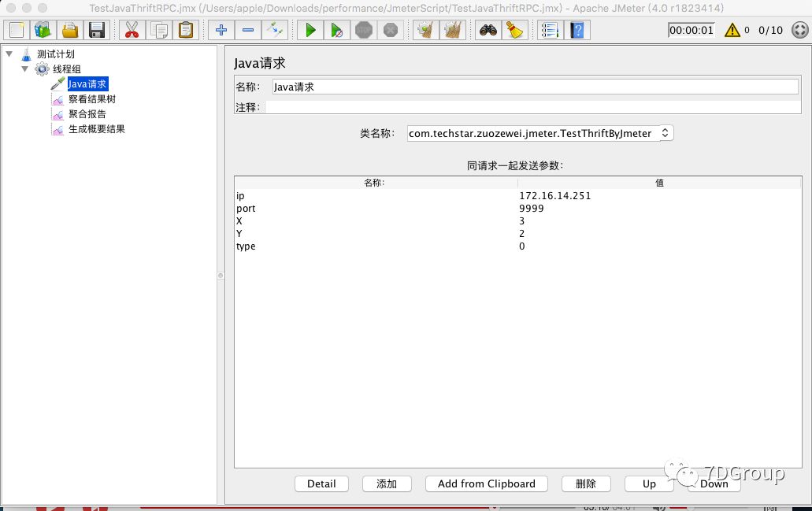Collapse all with the minus icon
812x511 pixels.
click(x=248, y=30)
